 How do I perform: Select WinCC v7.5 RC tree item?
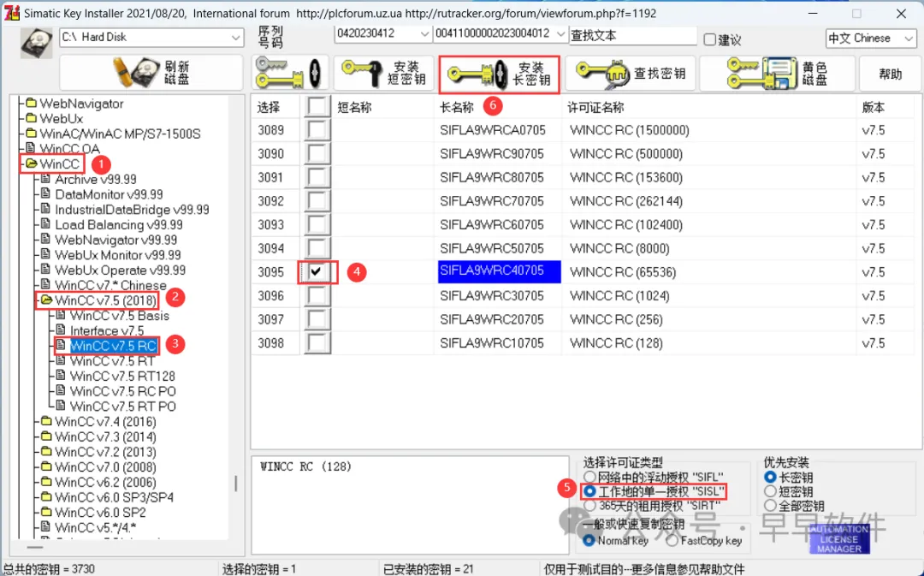pos(113,346)
